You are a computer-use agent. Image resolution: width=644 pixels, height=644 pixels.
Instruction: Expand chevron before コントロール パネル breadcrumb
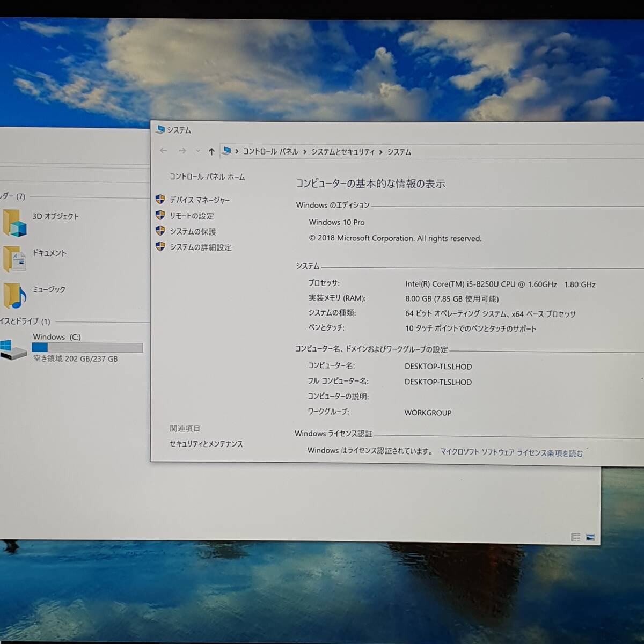(x=237, y=151)
